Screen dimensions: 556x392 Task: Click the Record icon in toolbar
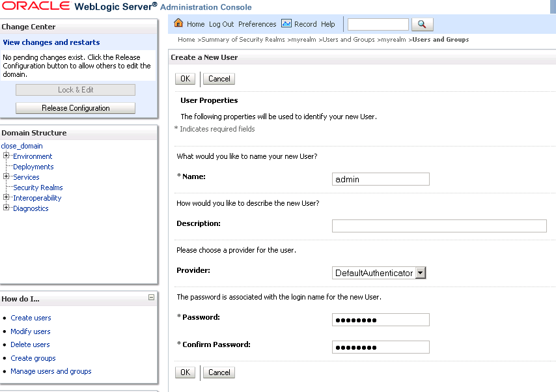(286, 23)
